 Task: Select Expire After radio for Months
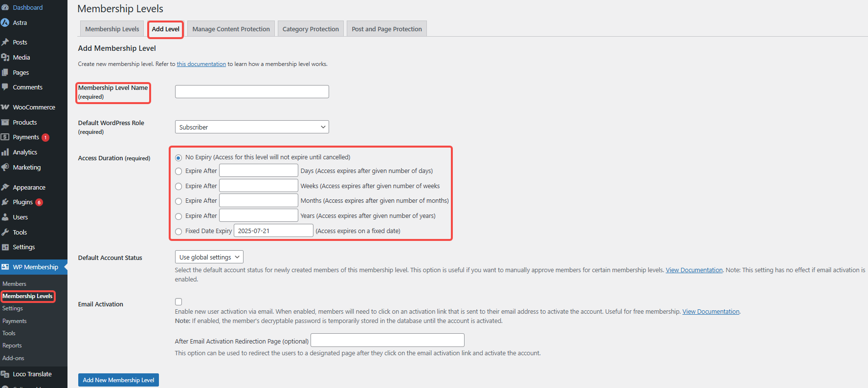pyautogui.click(x=178, y=201)
